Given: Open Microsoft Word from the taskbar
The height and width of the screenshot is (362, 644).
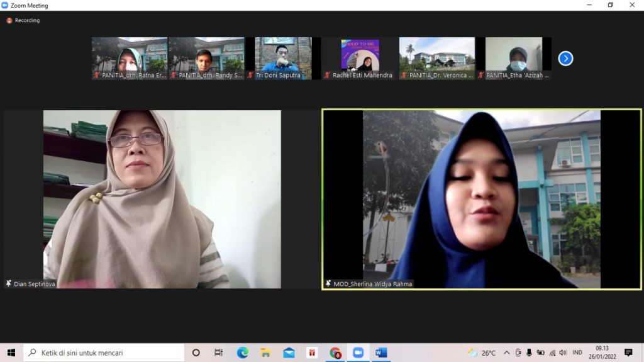Looking at the screenshot, I should 380,353.
